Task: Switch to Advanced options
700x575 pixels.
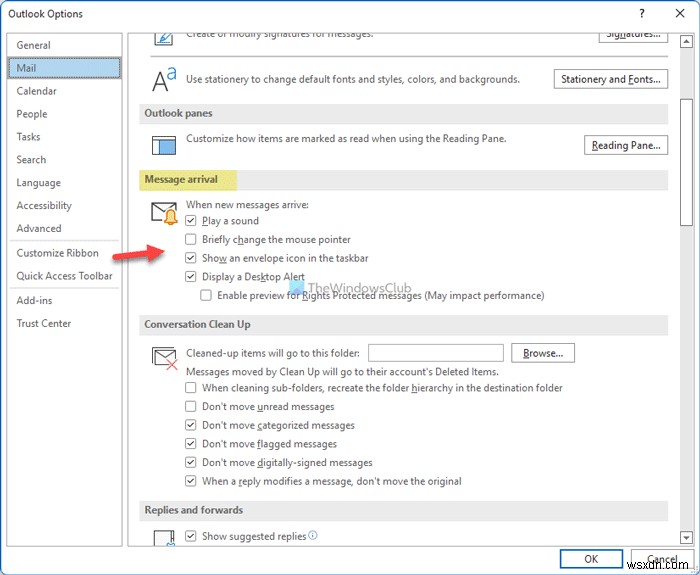Action: pos(64,228)
